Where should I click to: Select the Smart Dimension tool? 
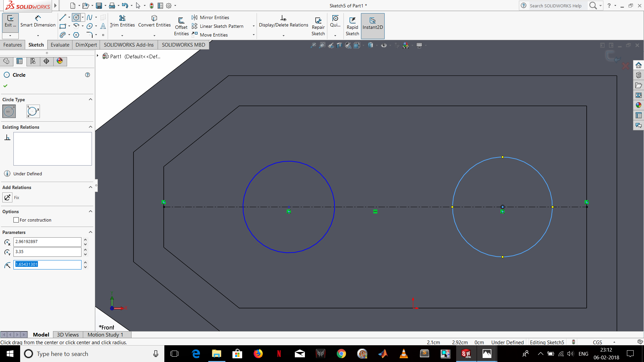click(38, 21)
